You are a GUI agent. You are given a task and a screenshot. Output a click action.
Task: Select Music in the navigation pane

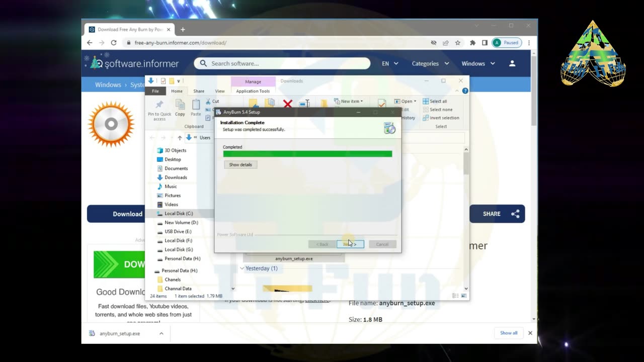click(x=167, y=187)
